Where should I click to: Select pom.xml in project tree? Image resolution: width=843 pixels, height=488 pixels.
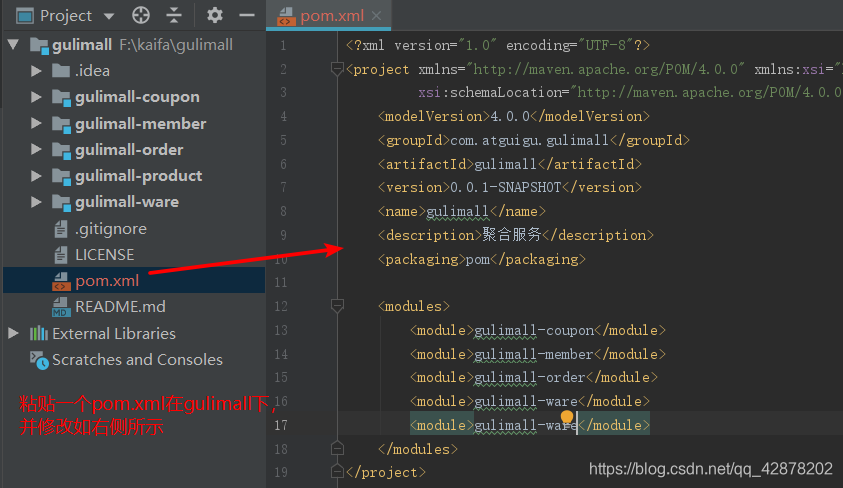point(107,281)
